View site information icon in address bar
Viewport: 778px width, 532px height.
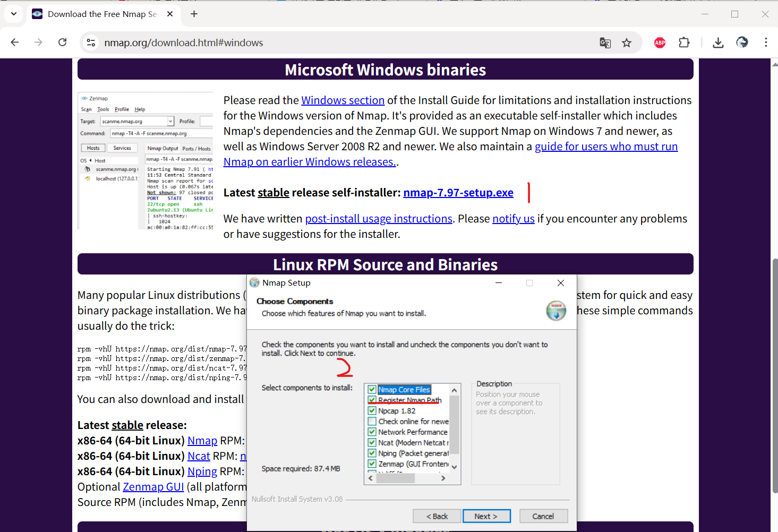[91, 43]
